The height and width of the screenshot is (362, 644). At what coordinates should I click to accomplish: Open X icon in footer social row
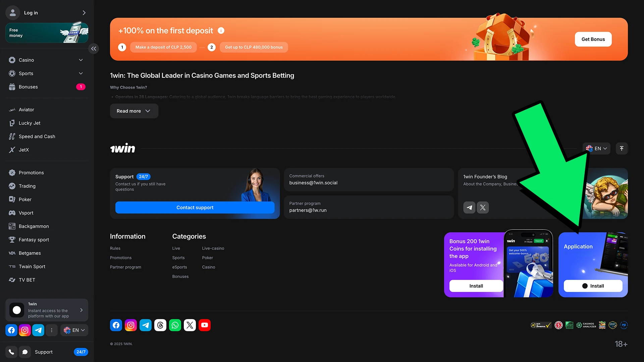[190, 325]
